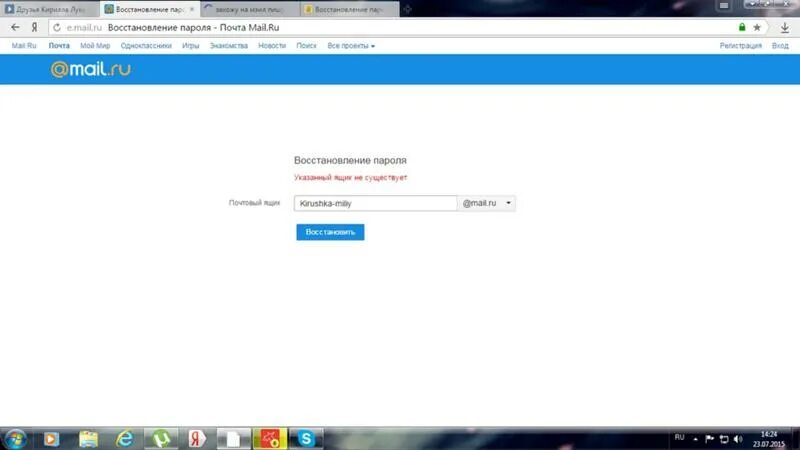Open downloads with the download arrow icon
800x450 pixels.
785,28
